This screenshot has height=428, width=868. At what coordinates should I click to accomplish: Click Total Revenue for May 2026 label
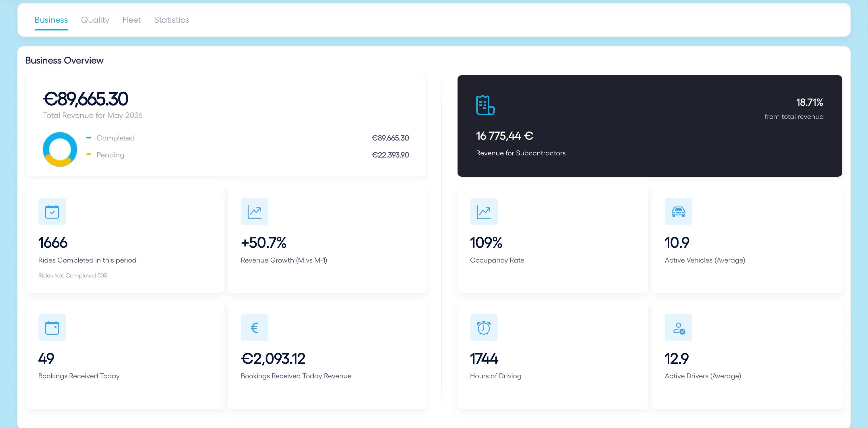pos(93,115)
